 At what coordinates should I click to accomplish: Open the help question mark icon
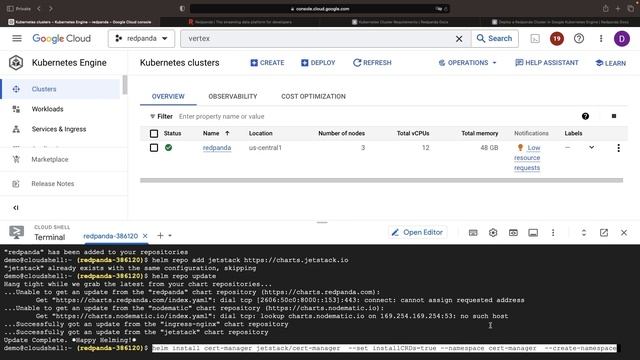click(x=579, y=38)
